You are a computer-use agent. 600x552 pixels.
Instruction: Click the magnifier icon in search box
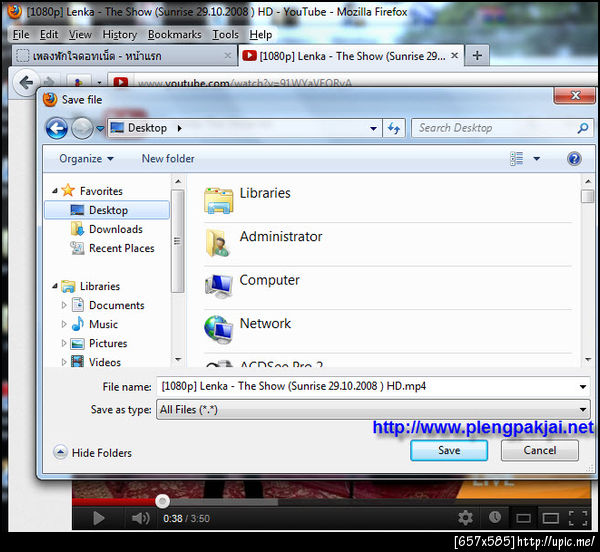pos(583,128)
